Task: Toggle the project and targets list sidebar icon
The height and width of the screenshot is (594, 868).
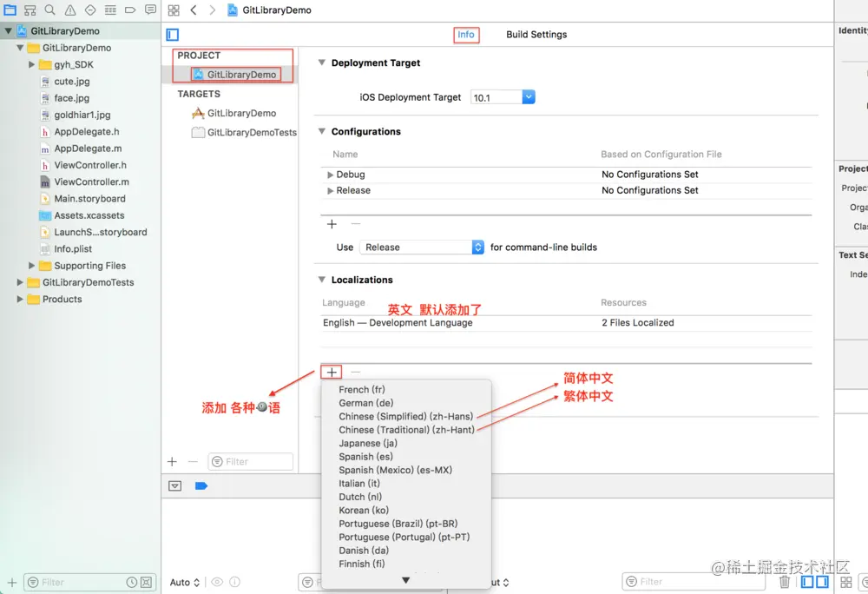Action: [173, 35]
